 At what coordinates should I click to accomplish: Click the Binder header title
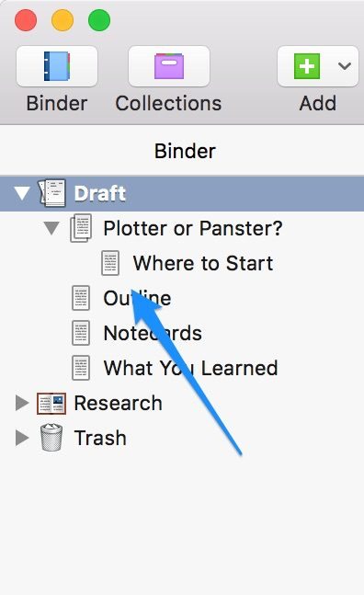[185, 151]
